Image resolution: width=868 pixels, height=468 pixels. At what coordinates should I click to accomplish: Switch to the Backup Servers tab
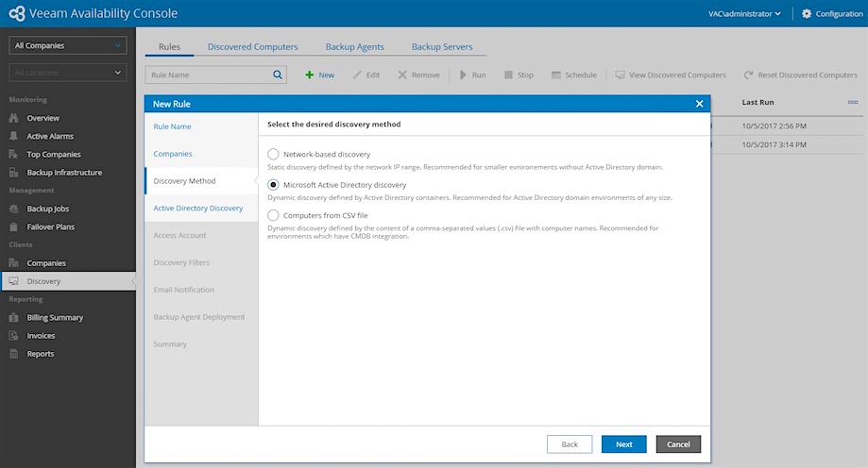442,46
